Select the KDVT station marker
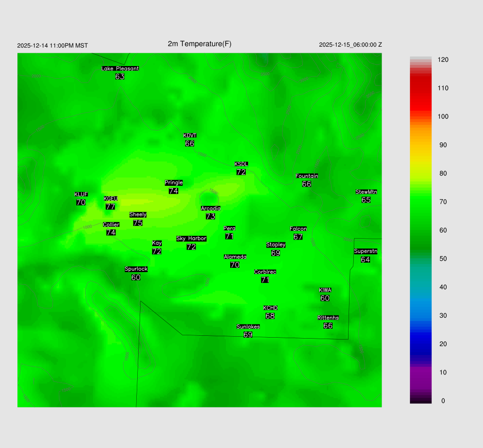 pyautogui.click(x=190, y=136)
